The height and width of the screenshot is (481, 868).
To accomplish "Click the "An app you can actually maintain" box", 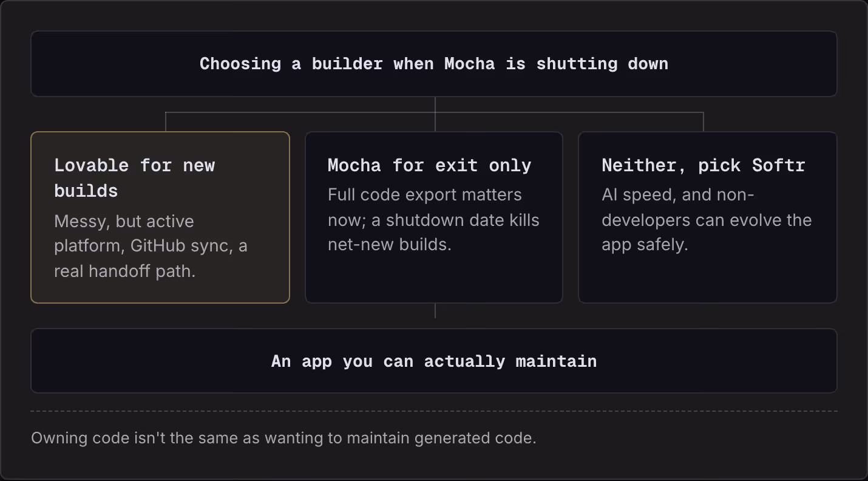I will (434, 361).
